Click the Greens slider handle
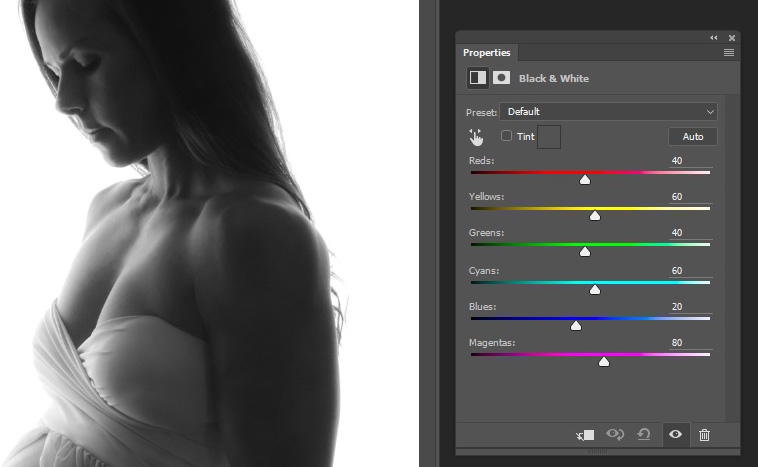 (585, 252)
